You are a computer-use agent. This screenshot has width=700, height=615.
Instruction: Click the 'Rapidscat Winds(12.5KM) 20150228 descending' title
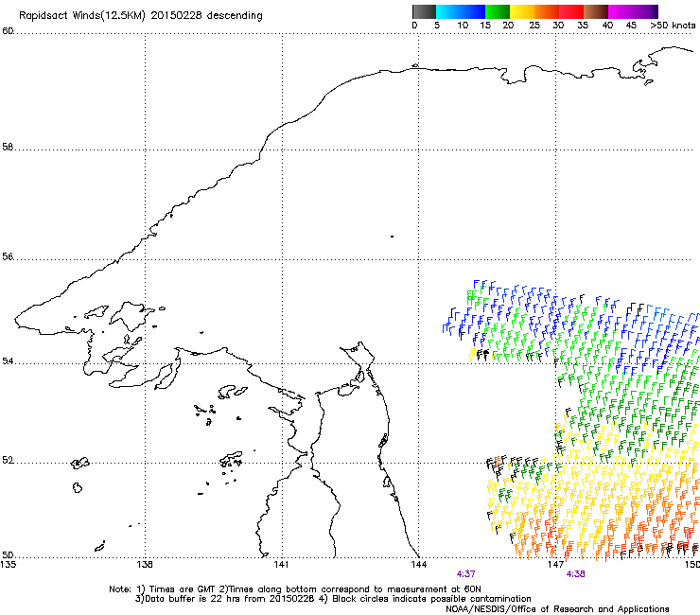tap(141, 16)
